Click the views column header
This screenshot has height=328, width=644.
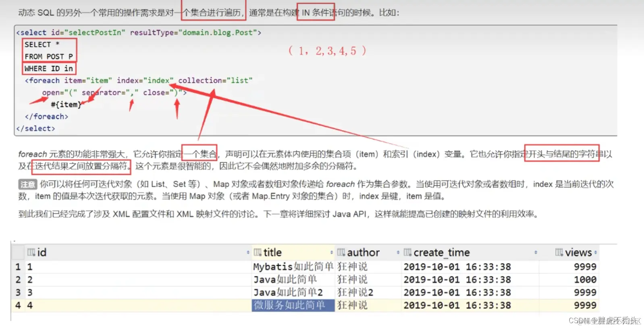(569, 253)
